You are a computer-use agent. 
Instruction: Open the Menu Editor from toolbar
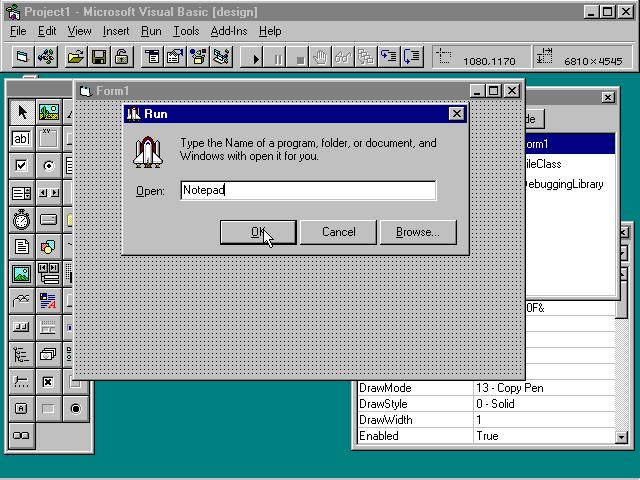(152, 57)
